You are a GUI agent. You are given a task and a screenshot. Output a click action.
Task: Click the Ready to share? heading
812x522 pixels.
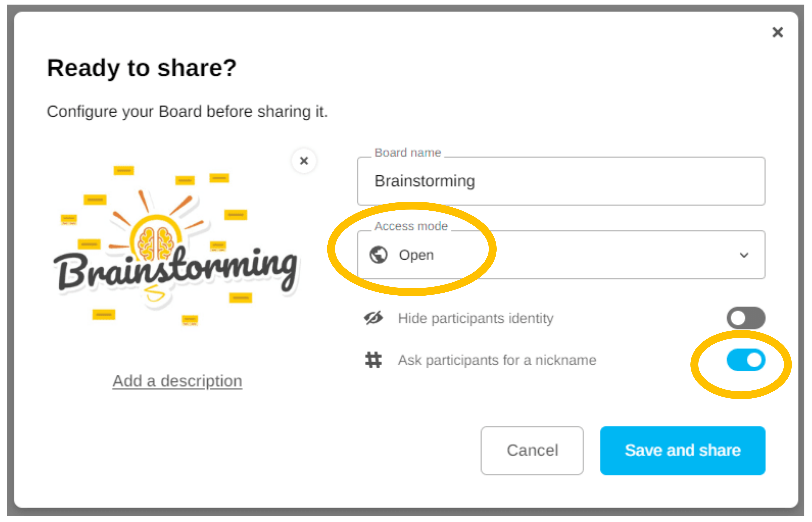pyautogui.click(x=142, y=68)
